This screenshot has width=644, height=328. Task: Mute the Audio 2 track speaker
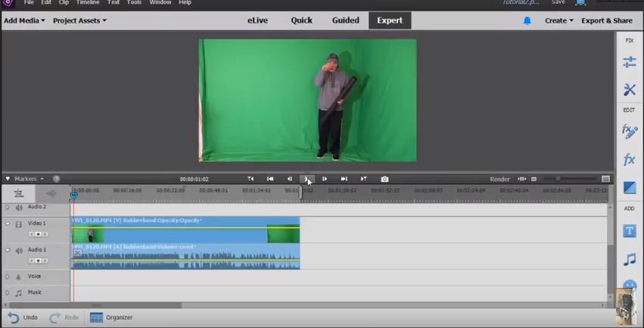pyautogui.click(x=19, y=208)
